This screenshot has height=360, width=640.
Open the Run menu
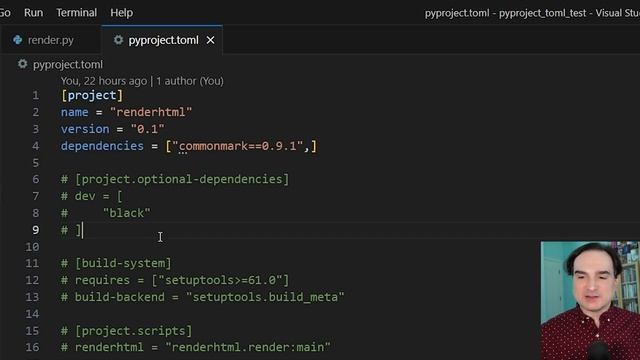(x=33, y=13)
